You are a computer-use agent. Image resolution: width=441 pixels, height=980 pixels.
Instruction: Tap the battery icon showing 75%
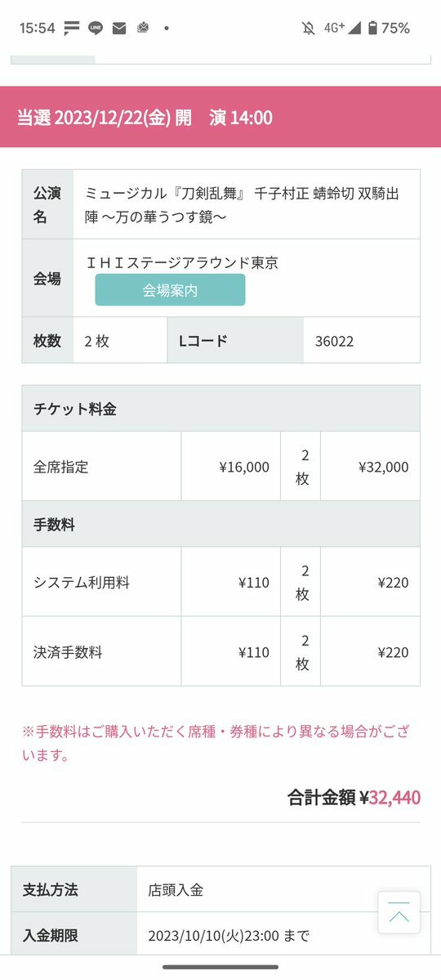click(372, 28)
